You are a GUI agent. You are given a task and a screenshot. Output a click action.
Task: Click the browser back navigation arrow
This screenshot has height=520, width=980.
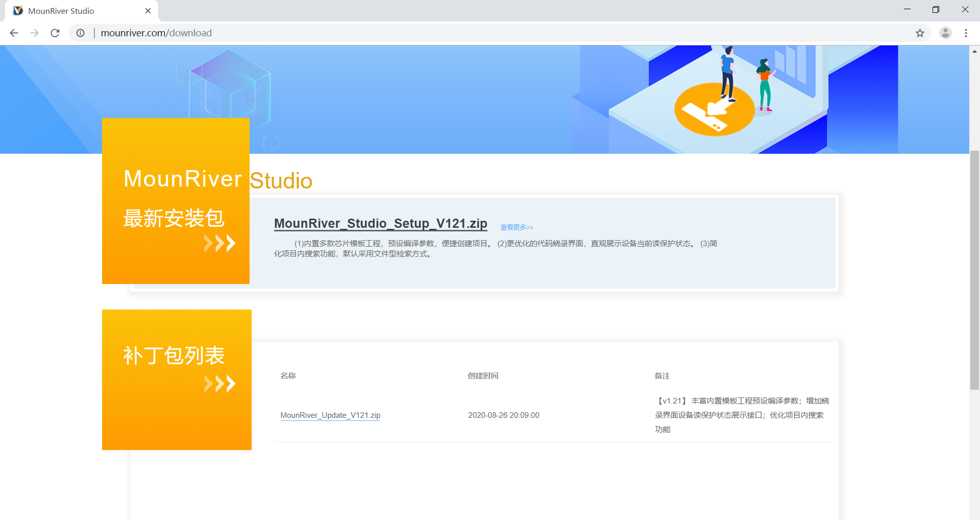[13, 33]
